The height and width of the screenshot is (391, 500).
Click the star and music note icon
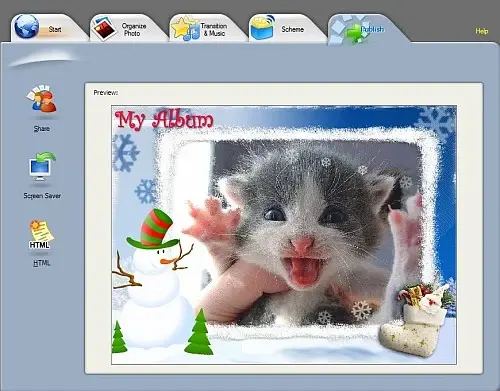pyautogui.click(x=185, y=28)
